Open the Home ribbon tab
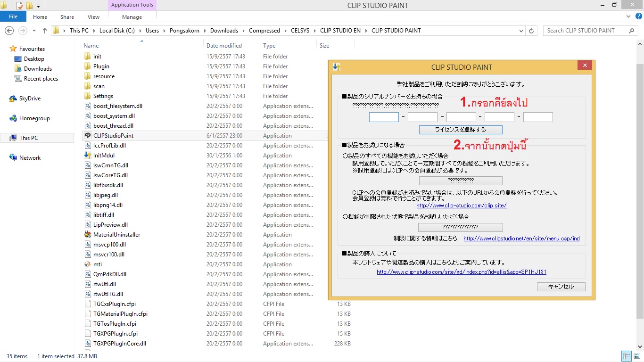 40,17
